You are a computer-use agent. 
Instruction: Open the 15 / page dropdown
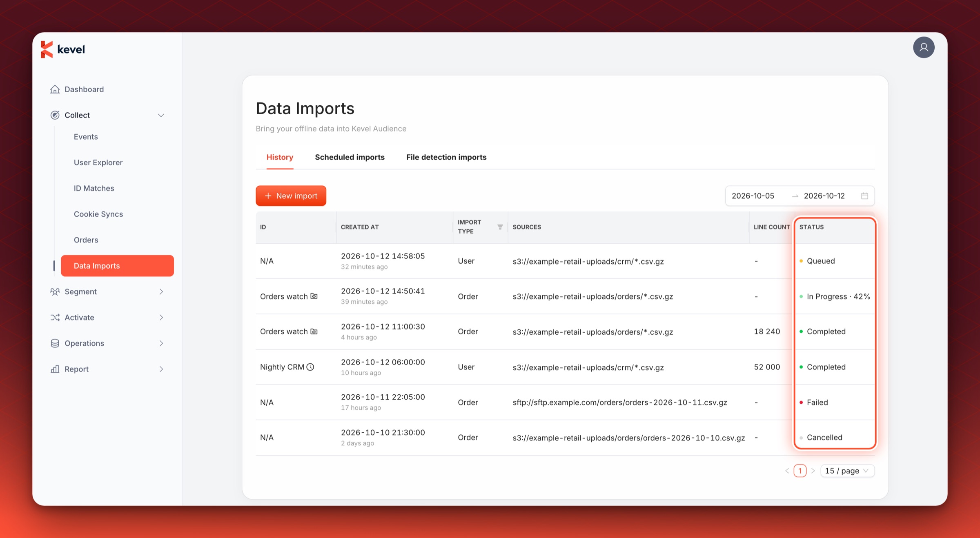coord(847,471)
